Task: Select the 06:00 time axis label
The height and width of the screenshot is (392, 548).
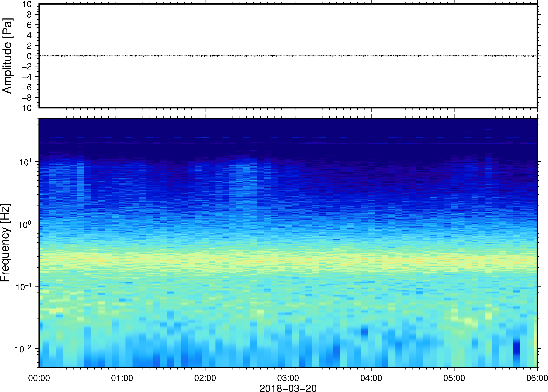Action: pyautogui.click(x=537, y=378)
